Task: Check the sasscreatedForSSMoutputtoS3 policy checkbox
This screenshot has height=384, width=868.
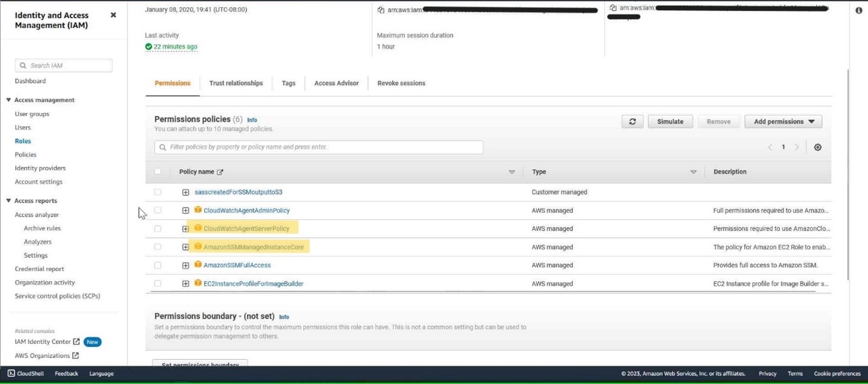Action: (x=158, y=192)
